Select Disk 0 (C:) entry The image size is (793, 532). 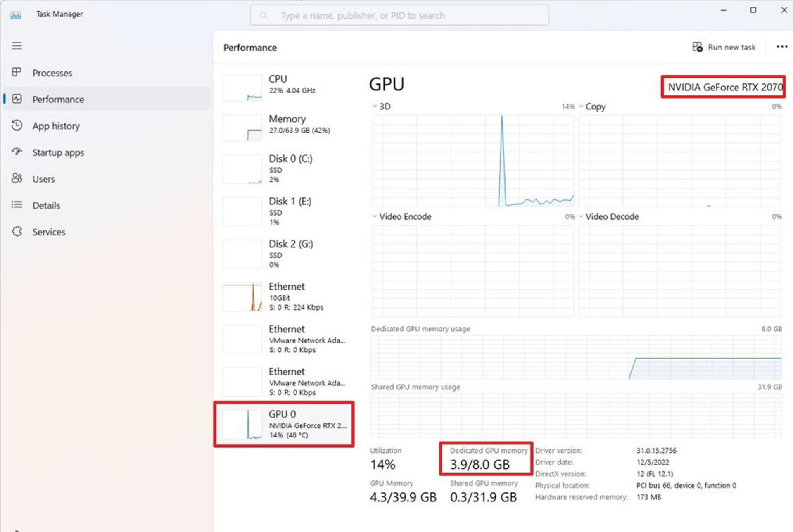pyautogui.click(x=284, y=169)
